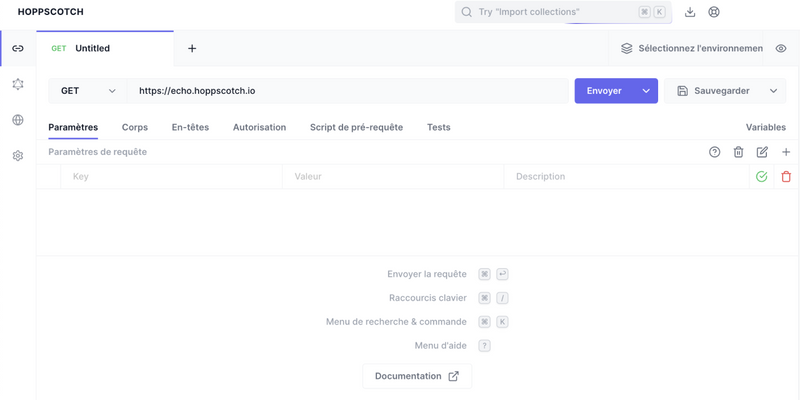
Task: Click the external link icon on Documentation
Action: click(454, 376)
